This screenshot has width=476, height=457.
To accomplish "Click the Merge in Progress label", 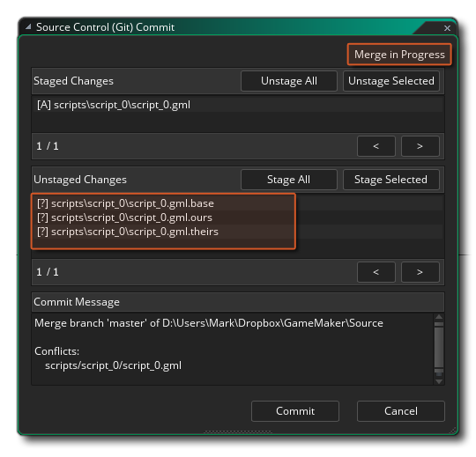I will pos(399,55).
